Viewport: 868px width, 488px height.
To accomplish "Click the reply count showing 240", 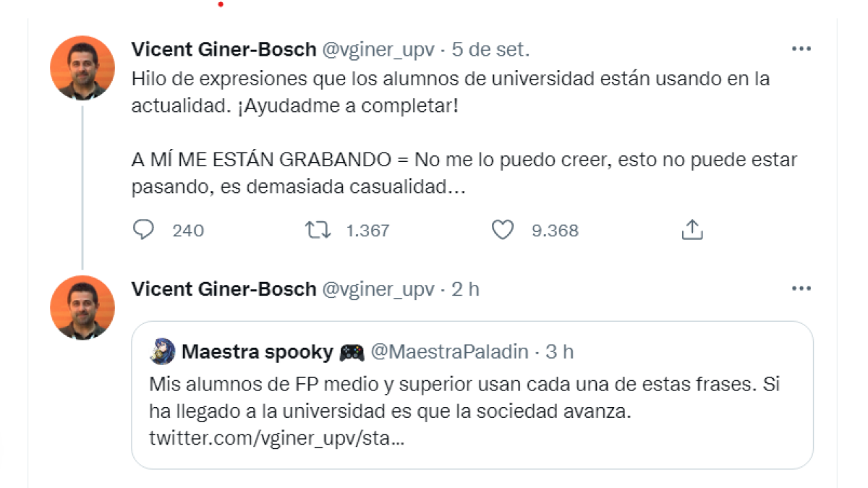I will click(187, 231).
